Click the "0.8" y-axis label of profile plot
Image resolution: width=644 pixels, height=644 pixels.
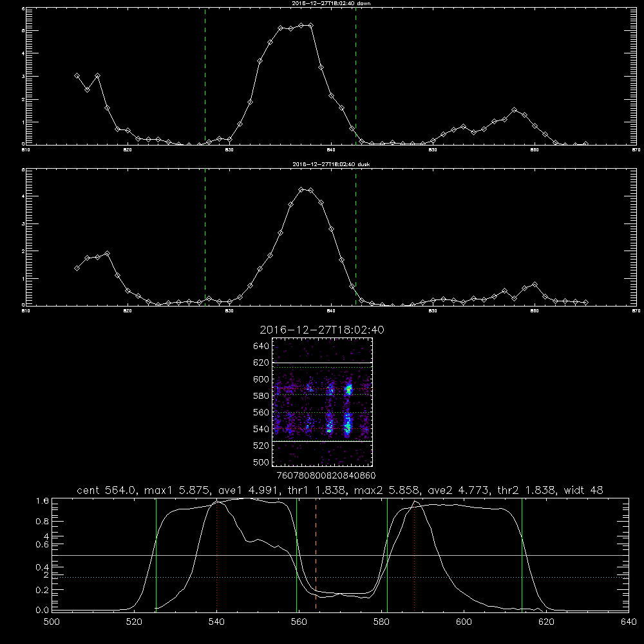[x=43, y=521]
